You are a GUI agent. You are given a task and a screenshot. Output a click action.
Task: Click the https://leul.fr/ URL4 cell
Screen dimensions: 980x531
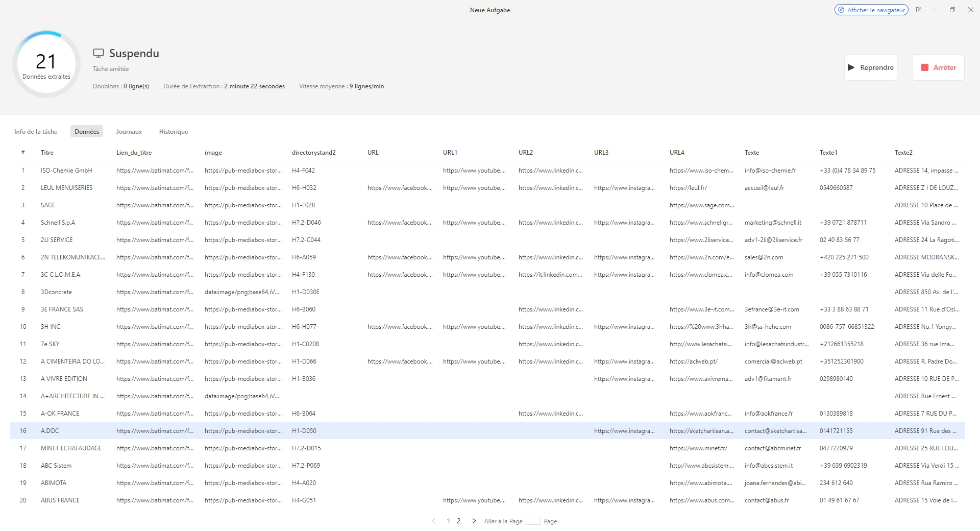tap(689, 188)
